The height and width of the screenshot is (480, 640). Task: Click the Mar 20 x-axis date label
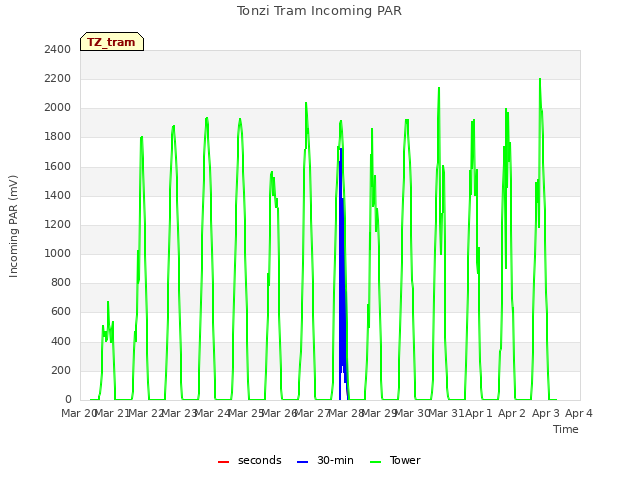pyautogui.click(x=78, y=413)
